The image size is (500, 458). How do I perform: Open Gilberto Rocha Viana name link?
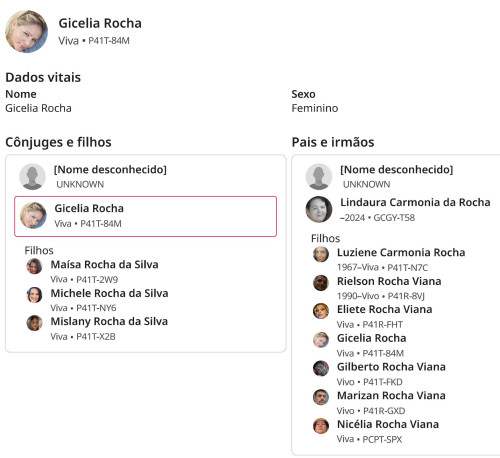click(x=391, y=367)
